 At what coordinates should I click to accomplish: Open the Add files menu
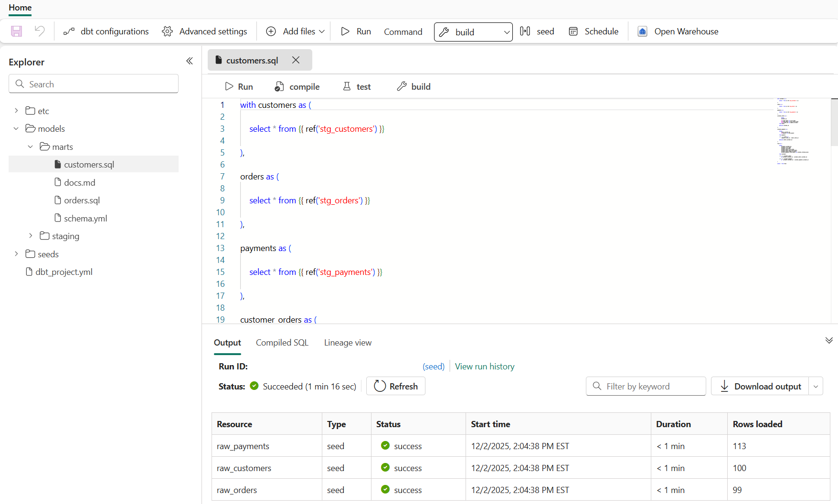coord(296,31)
